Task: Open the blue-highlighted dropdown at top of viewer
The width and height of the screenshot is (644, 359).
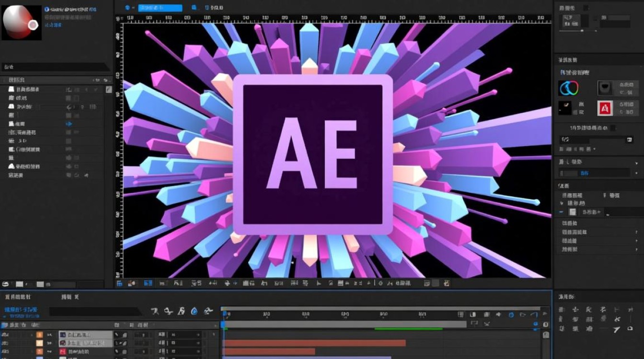Action: tap(160, 8)
